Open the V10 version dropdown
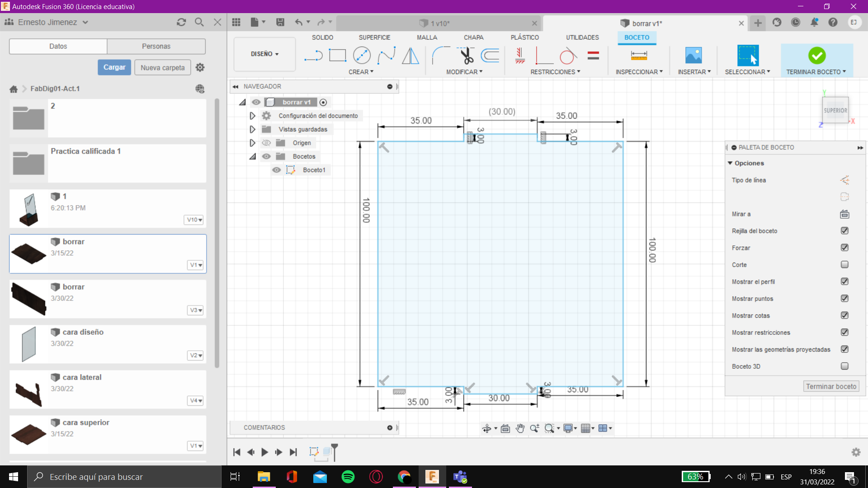The height and width of the screenshot is (488, 868). click(194, 220)
